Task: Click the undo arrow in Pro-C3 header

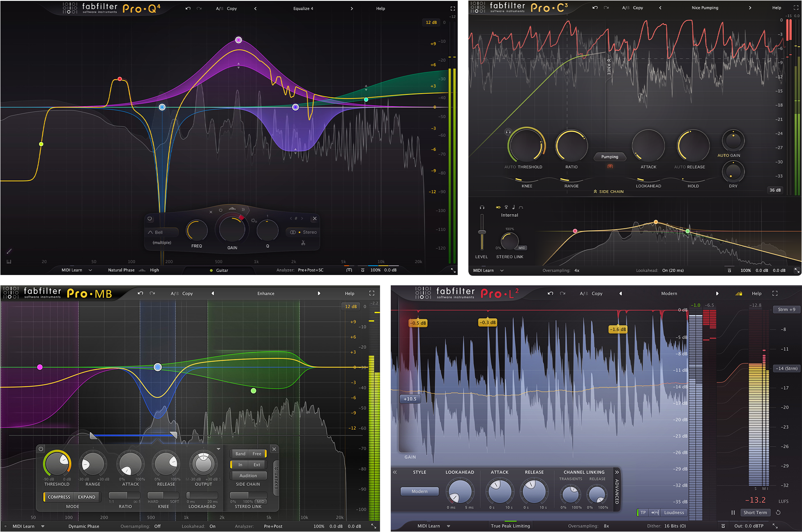Action: coord(595,7)
